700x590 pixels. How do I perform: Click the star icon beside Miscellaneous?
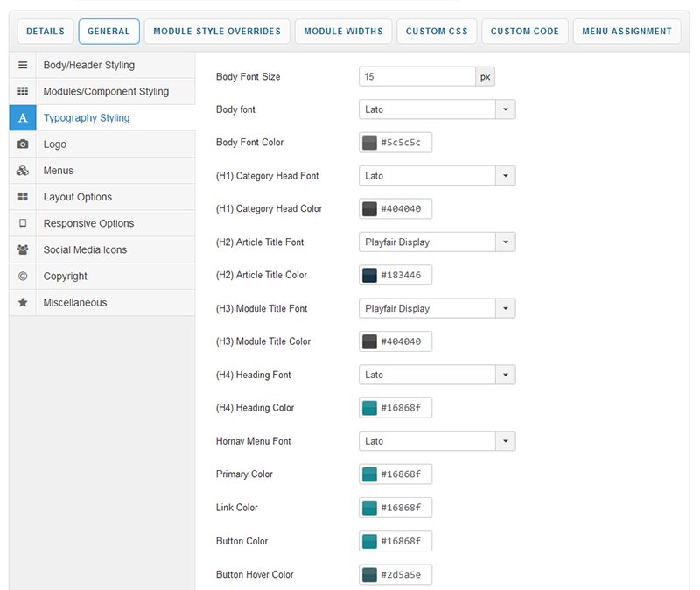click(x=23, y=302)
